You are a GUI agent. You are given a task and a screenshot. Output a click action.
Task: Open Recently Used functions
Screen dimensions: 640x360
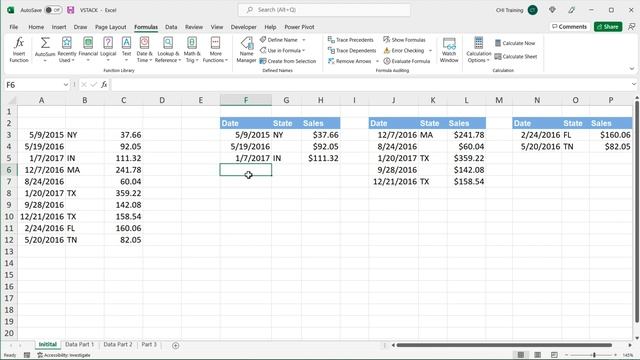(x=67, y=49)
